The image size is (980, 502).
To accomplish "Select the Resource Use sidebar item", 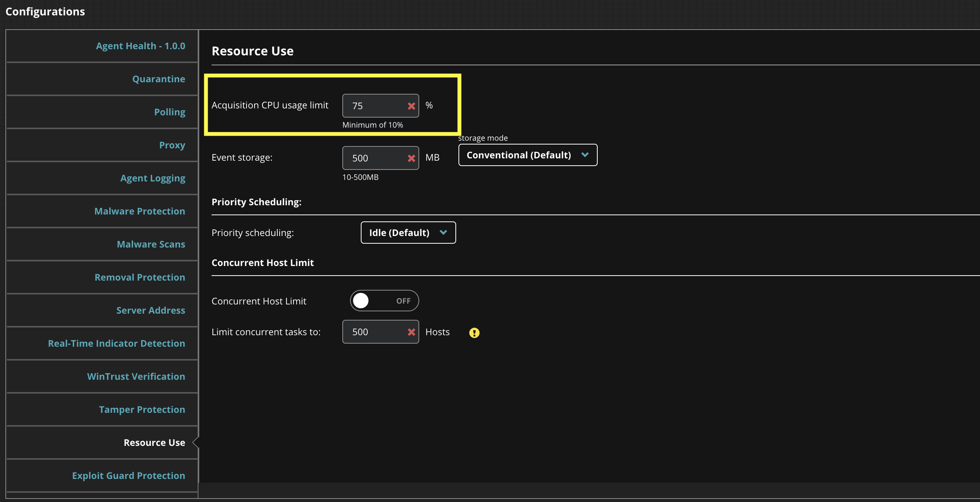I will [x=102, y=443].
